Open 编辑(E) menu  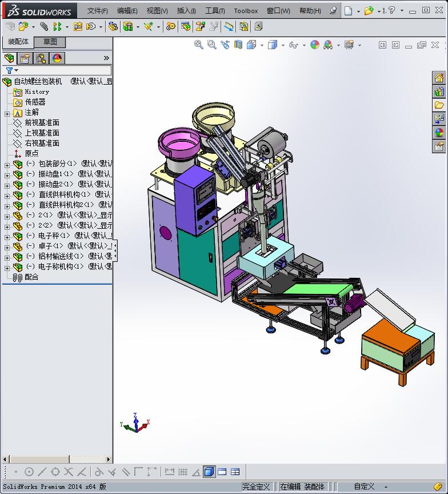pos(127,11)
